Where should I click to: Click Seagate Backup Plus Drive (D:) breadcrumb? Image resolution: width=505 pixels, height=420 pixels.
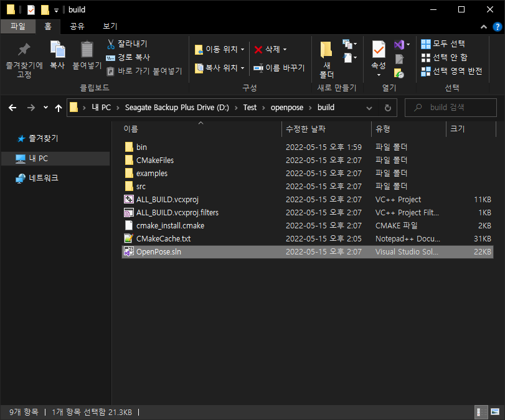[177, 108]
